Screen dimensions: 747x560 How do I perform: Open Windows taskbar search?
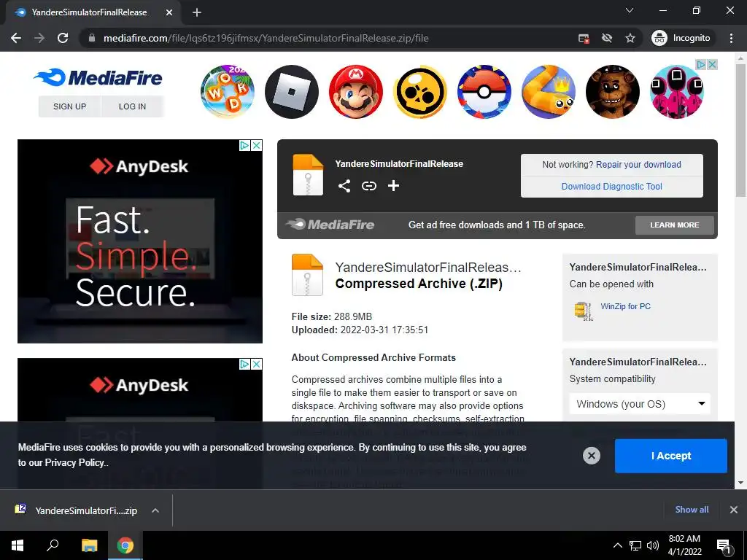pyautogui.click(x=53, y=545)
